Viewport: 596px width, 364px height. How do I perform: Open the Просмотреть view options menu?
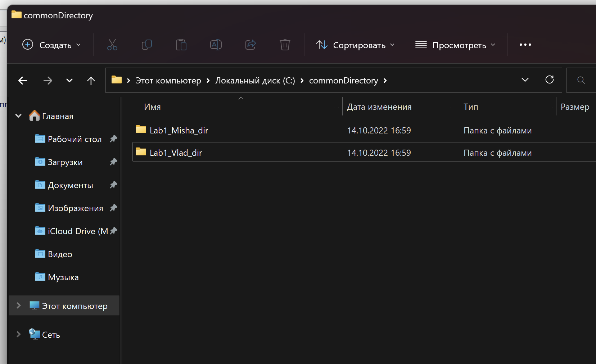[x=455, y=45]
